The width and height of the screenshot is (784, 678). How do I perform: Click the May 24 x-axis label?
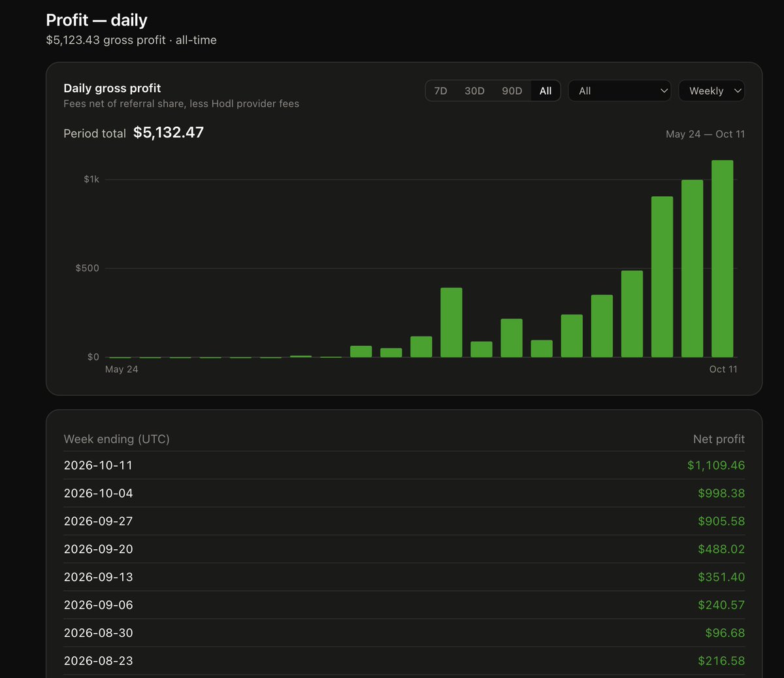[x=122, y=369]
